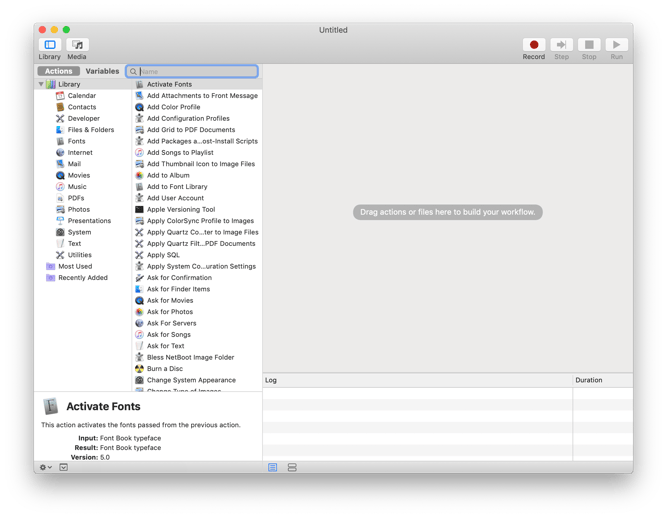Run the workflow with the Run button
The image size is (667, 518).
[616, 45]
